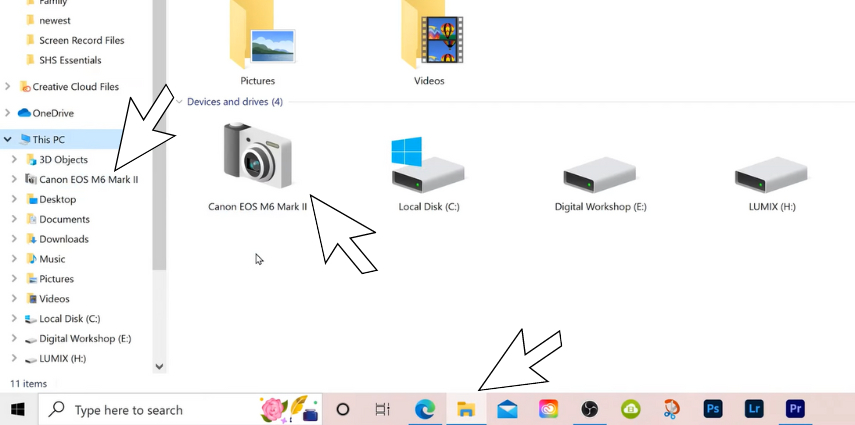Viewport: 855px width, 425px height.
Task: Click navigation pane scroll down arrow
Action: pyautogui.click(x=159, y=367)
